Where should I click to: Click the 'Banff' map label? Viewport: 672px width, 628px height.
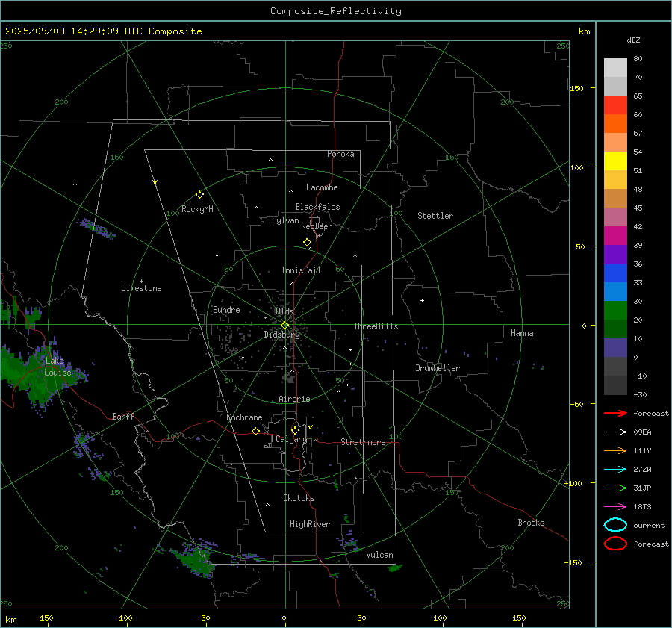pyautogui.click(x=123, y=416)
